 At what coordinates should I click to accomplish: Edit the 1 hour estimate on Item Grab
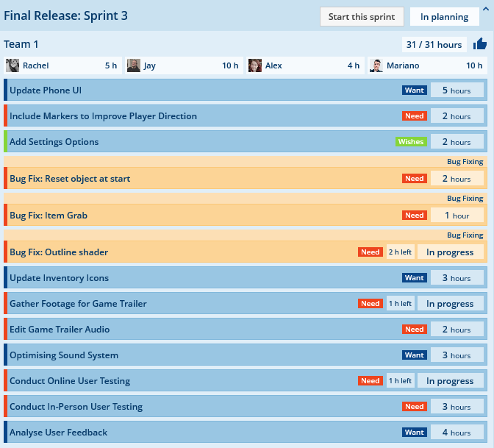(x=457, y=216)
